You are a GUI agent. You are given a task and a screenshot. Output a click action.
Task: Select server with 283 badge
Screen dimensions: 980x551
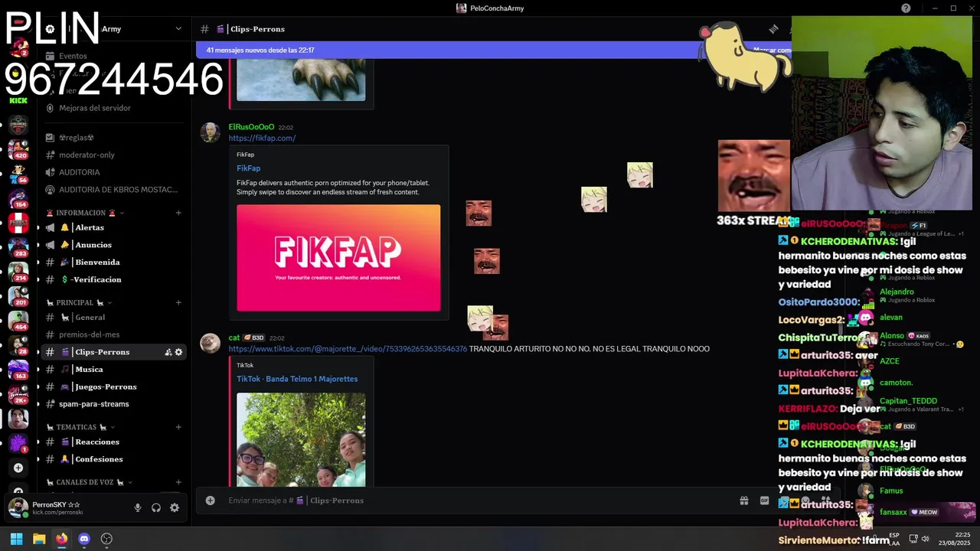coord(18,246)
